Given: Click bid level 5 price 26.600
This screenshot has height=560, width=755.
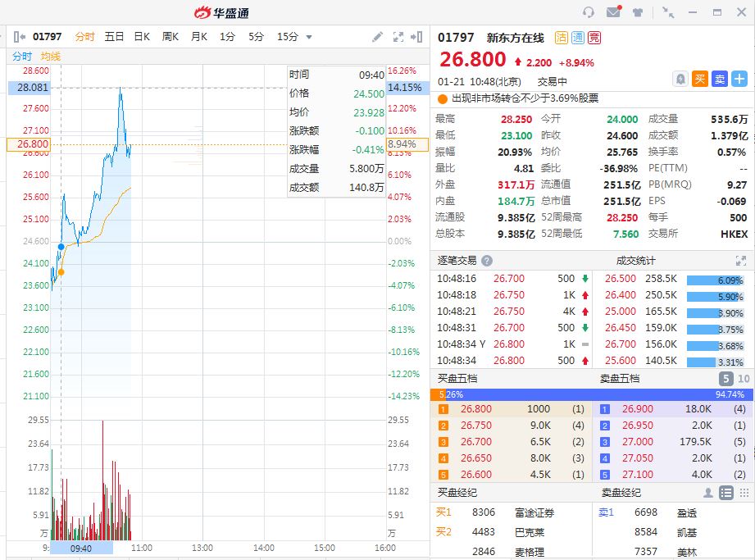Looking at the screenshot, I should [x=476, y=474].
